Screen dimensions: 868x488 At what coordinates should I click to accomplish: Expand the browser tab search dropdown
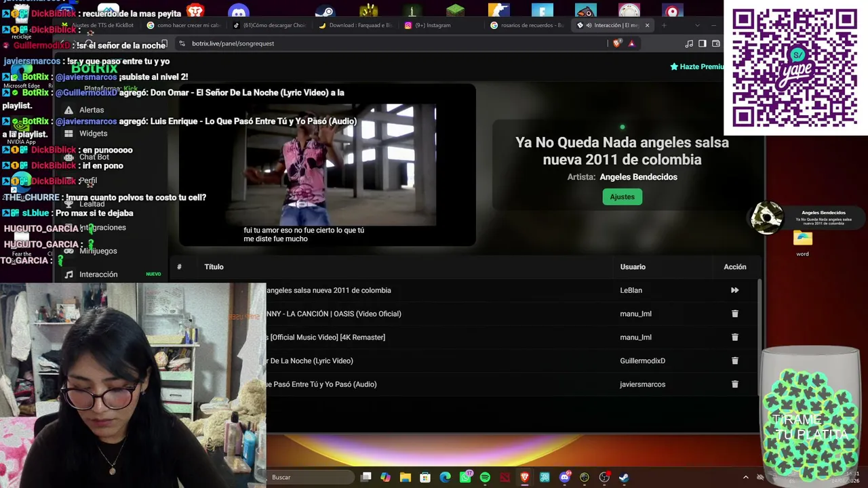click(x=697, y=25)
